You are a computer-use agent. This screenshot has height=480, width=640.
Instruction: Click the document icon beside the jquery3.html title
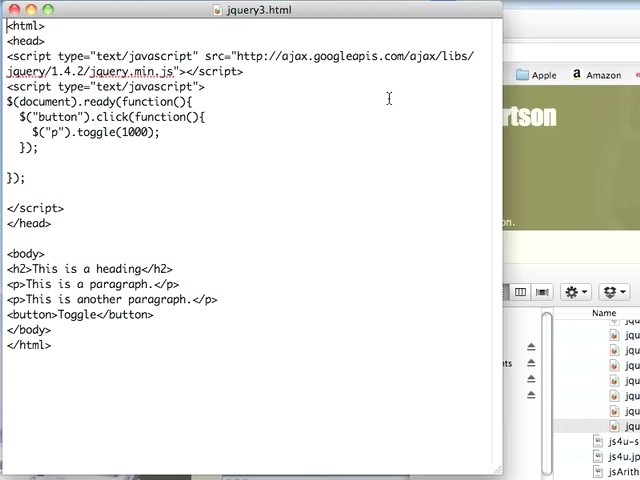click(218, 10)
